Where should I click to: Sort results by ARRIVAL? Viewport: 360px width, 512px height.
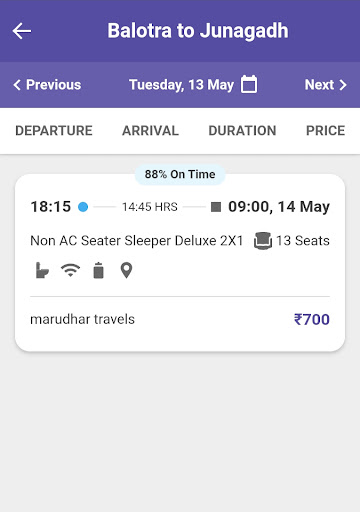point(151,131)
